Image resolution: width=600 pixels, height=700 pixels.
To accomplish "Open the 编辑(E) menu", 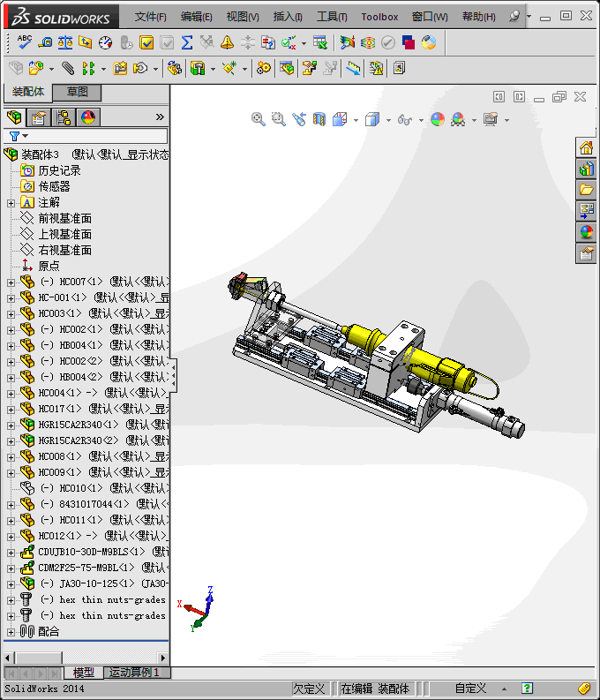I will tap(196, 17).
